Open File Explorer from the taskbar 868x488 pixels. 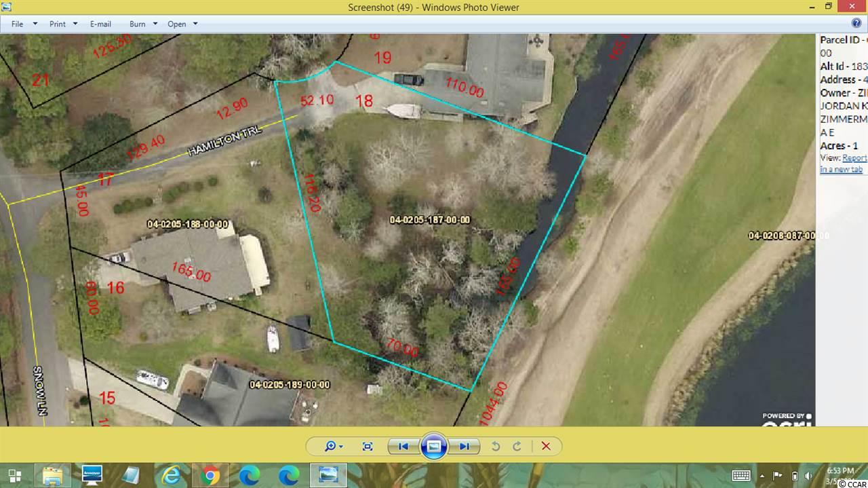(x=53, y=476)
